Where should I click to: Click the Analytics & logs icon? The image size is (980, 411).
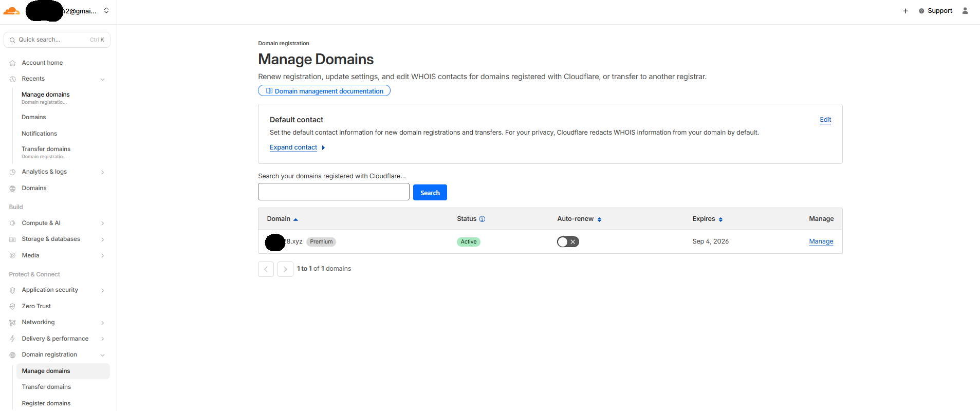tap(12, 172)
